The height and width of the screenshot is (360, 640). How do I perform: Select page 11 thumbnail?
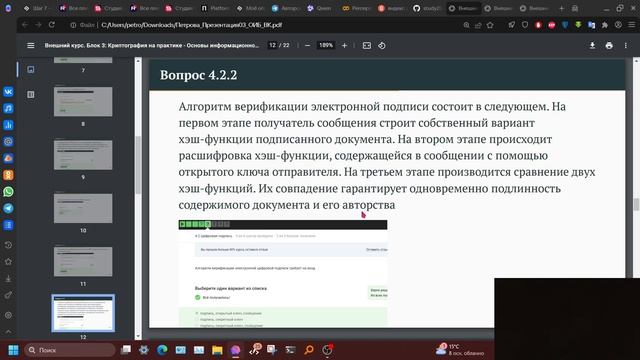[x=83, y=261]
